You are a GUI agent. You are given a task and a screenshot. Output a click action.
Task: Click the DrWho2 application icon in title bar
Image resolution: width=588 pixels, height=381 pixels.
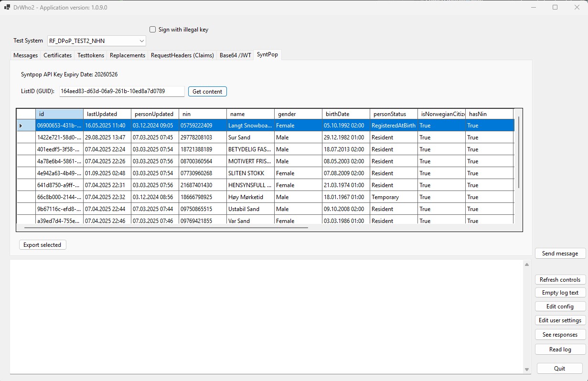click(7, 7)
